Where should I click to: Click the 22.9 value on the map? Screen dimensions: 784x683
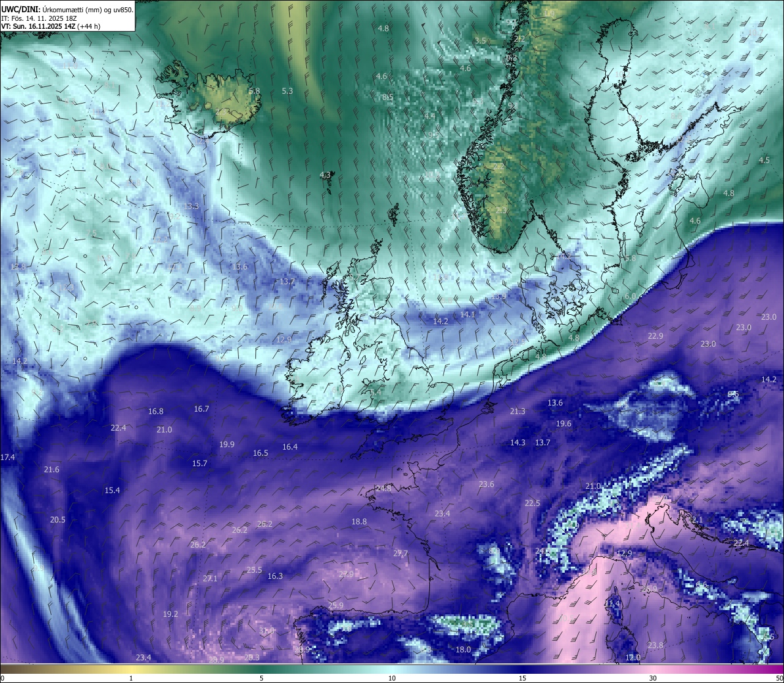655,336
